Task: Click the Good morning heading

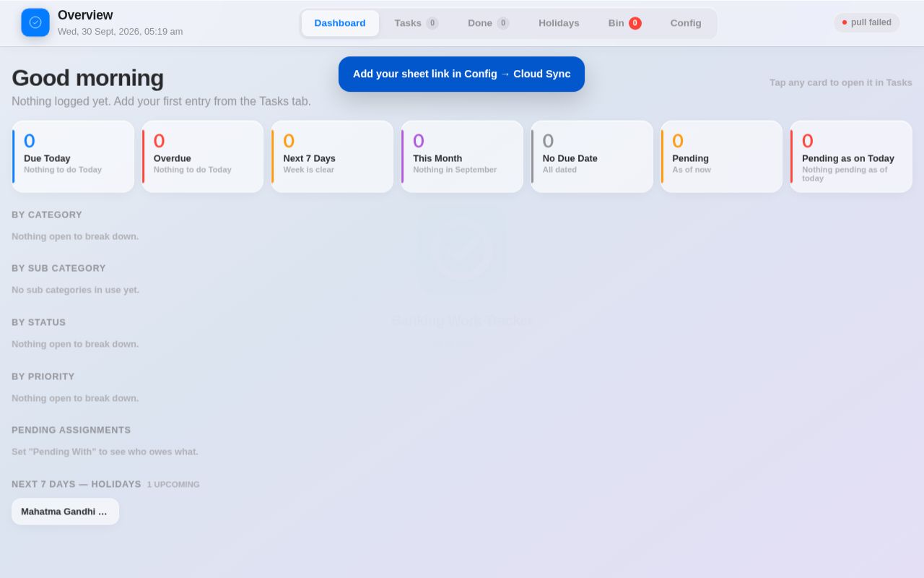Action: [x=87, y=78]
